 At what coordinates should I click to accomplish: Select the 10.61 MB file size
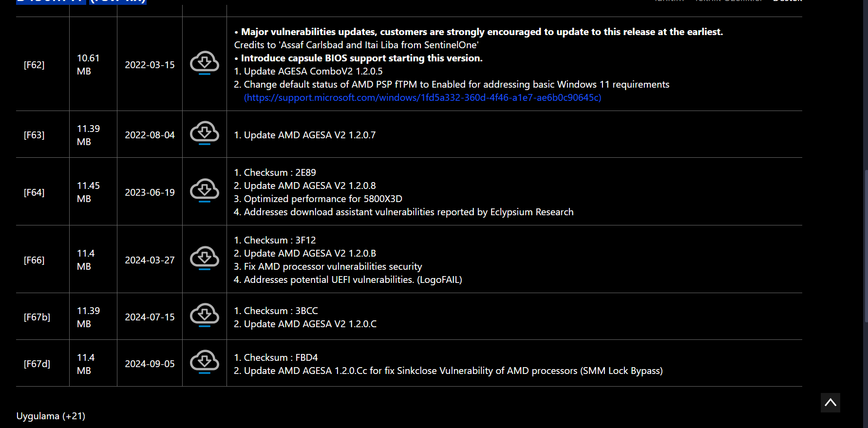coord(88,64)
